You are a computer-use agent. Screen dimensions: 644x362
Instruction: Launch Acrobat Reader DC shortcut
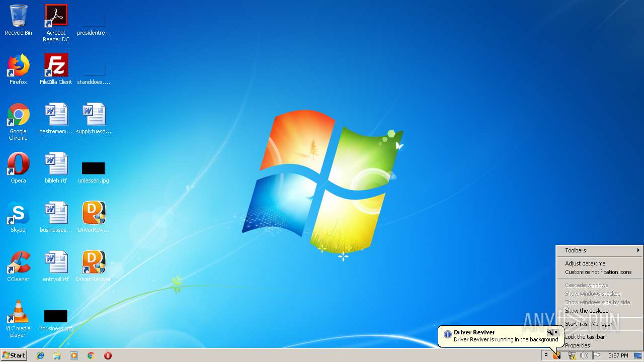click(56, 23)
